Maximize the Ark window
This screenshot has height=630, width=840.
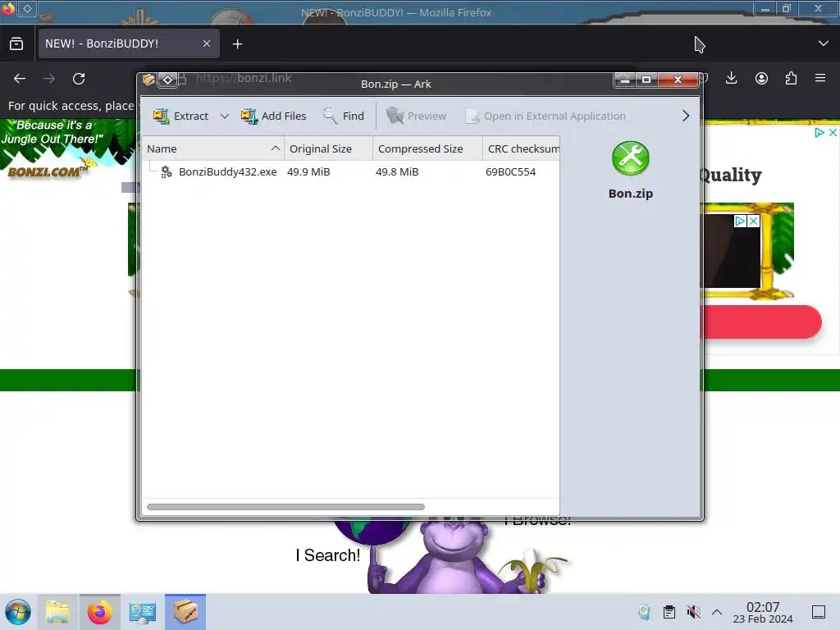646,80
